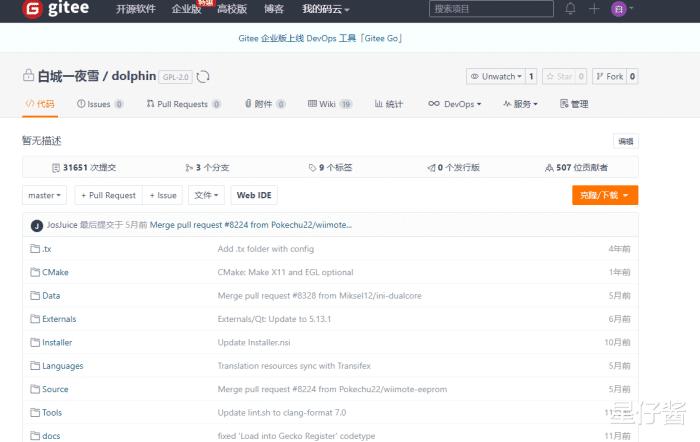Screen dimensions: 700x442
Task: Switch to the 管理 tab
Action: point(574,104)
